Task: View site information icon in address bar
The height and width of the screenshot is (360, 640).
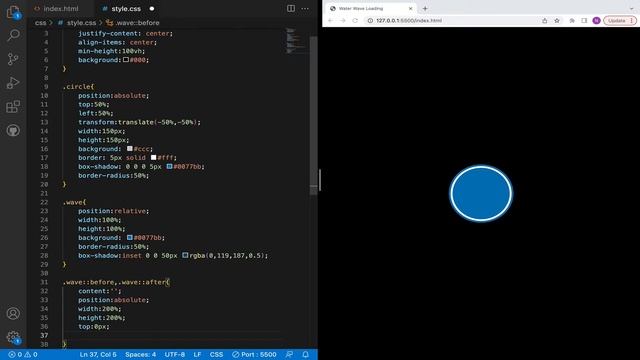Action: [370, 20]
